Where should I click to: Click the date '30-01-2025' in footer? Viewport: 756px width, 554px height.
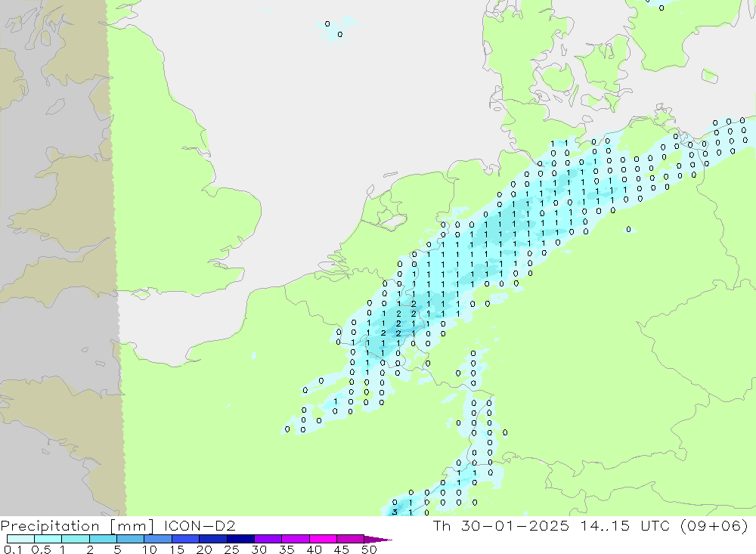(515, 525)
